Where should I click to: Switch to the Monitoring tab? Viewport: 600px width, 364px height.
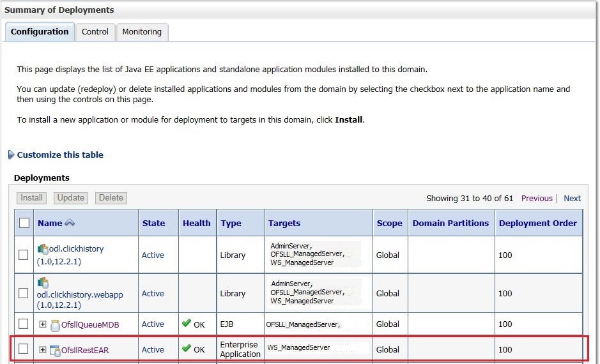click(142, 32)
